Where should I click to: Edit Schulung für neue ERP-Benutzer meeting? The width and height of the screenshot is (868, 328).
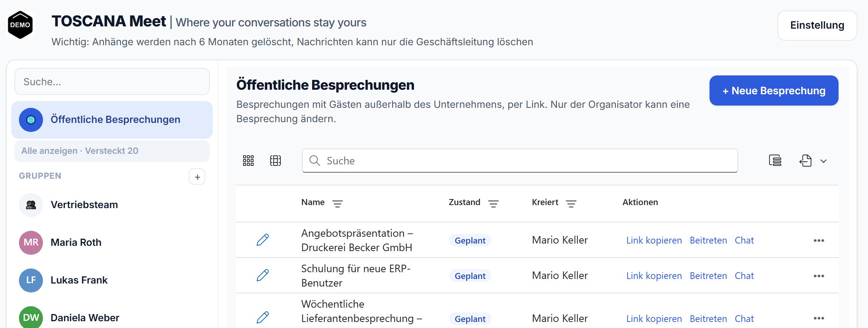(x=263, y=275)
